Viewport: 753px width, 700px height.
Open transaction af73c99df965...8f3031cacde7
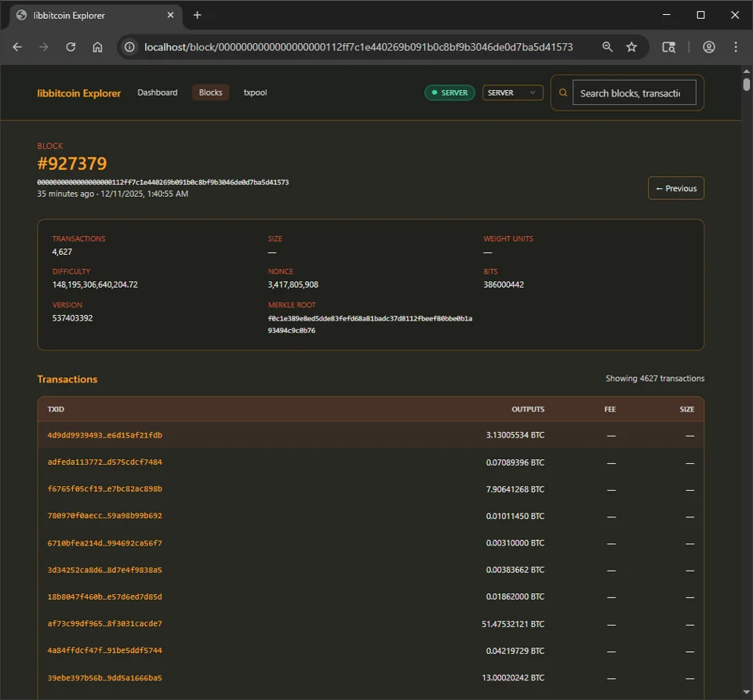tap(104, 624)
